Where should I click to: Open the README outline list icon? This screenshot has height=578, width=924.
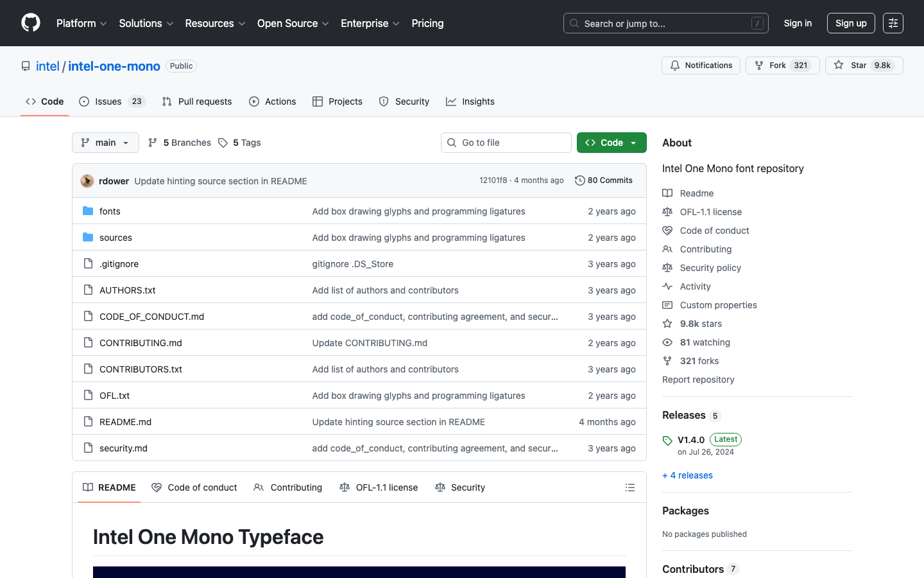click(x=629, y=487)
